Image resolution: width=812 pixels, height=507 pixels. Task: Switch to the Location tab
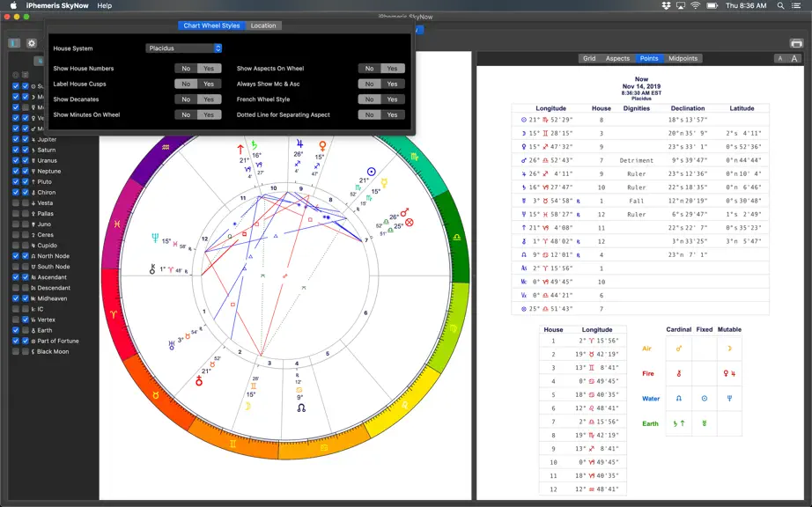coord(263,26)
